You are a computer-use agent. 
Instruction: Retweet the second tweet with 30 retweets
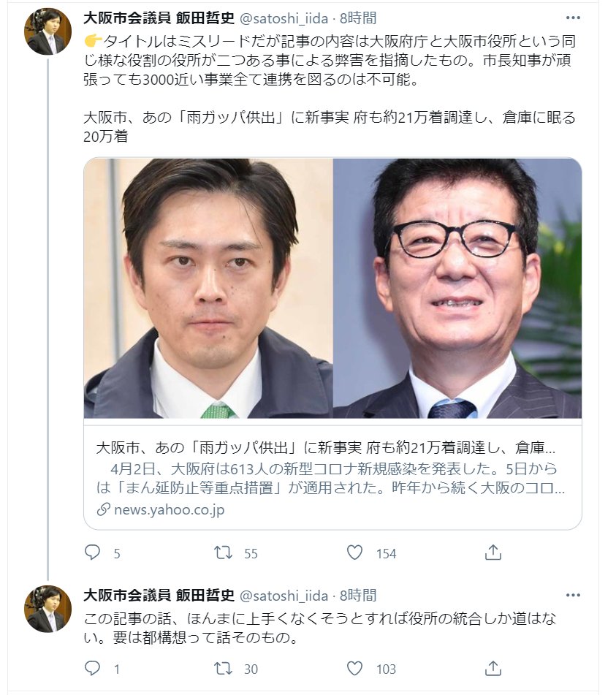point(223,669)
